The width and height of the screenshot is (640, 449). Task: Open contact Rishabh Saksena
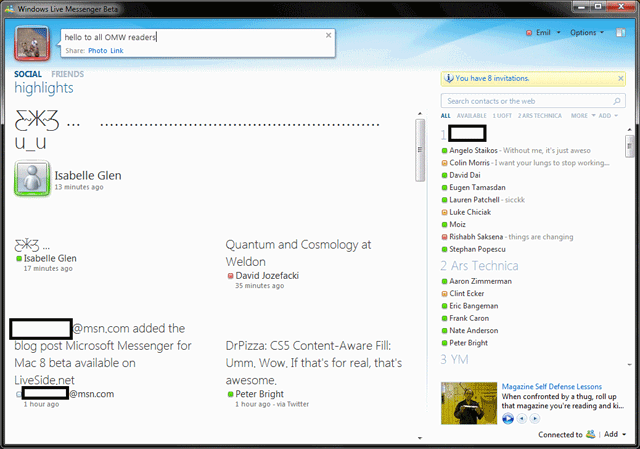(x=476, y=237)
